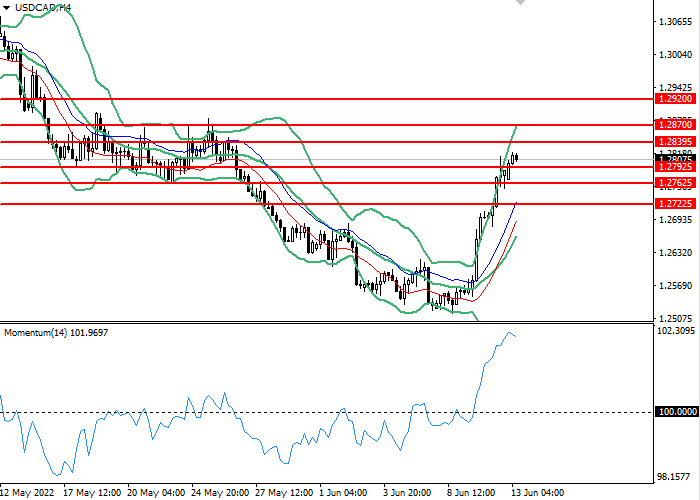700x500 pixels.
Task: Select the 1.28700 red price label
Action: pyautogui.click(x=676, y=125)
